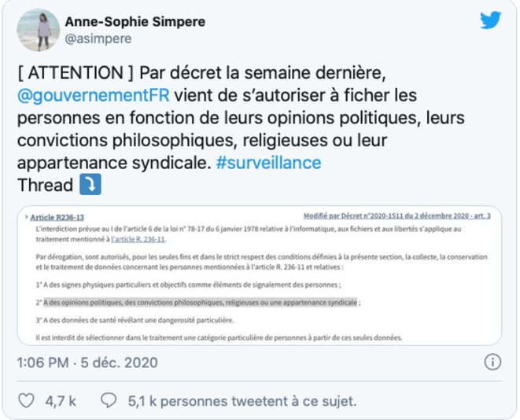Viewport: 520px width, 420px height.
Task: Open 5,1 k personnes tweetent à ce sujet
Action: coord(242,400)
